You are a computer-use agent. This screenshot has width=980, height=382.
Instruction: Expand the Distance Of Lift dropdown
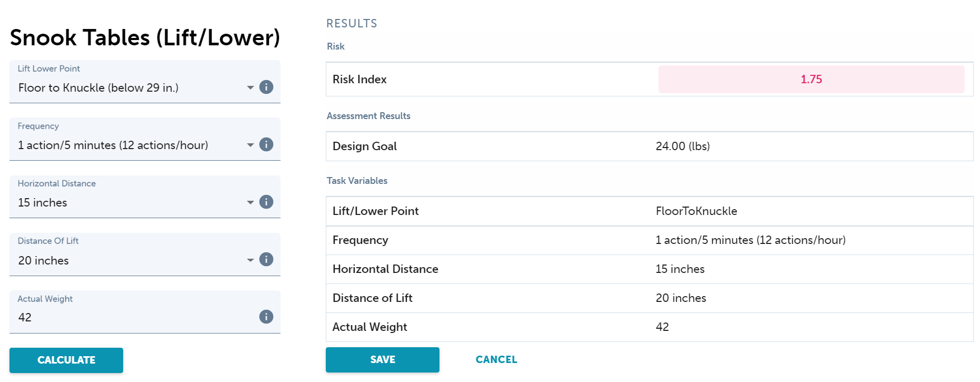(x=251, y=260)
